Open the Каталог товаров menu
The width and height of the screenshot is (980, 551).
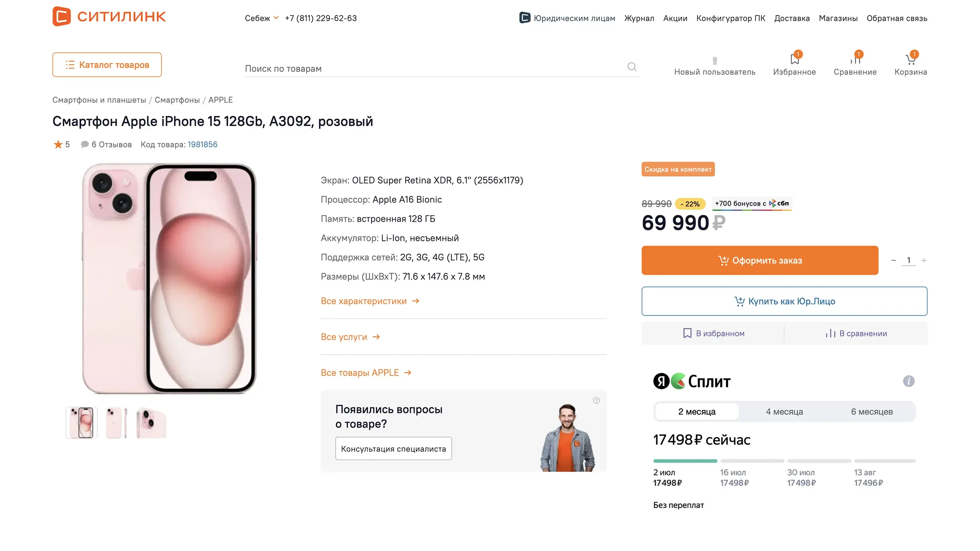pyautogui.click(x=107, y=65)
